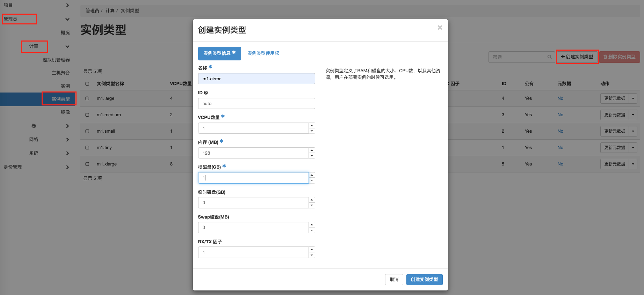Viewport: 644px width, 295px height.
Task: Click the 元数据 column header
Action: [564, 84]
